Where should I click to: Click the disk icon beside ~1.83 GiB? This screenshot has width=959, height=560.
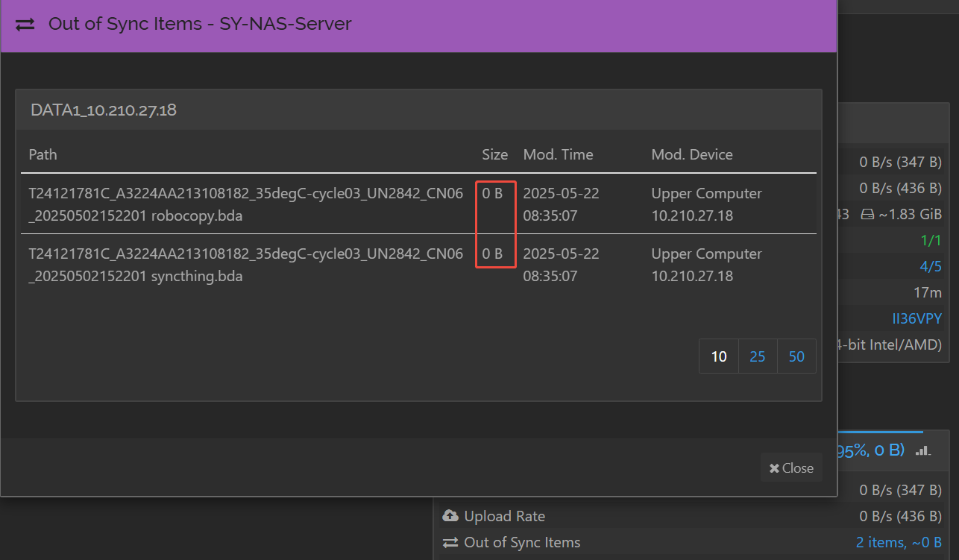tap(867, 214)
